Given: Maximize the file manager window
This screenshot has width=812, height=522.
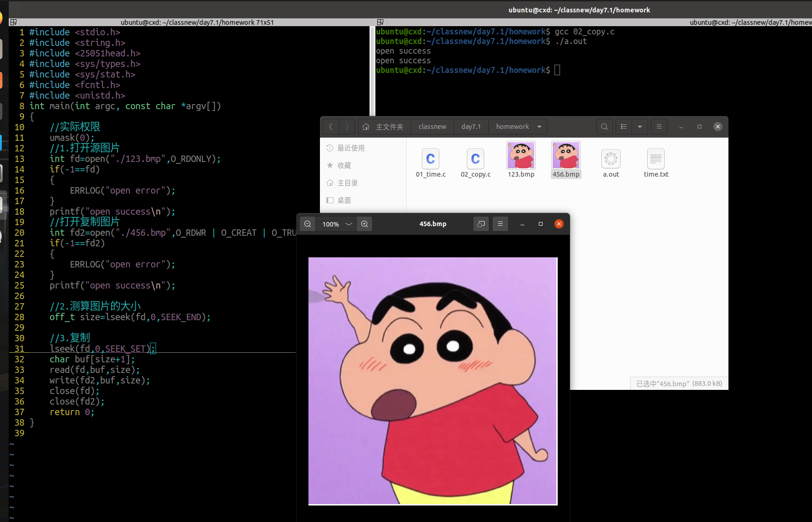Looking at the screenshot, I should click(700, 127).
